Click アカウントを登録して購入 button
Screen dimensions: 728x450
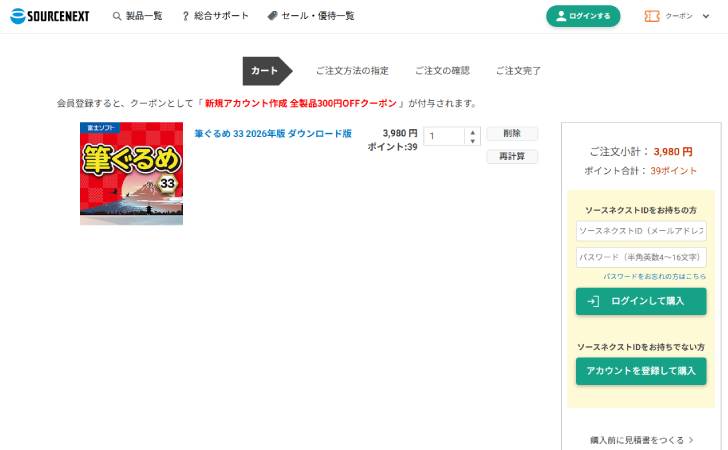(x=641, y=371)
